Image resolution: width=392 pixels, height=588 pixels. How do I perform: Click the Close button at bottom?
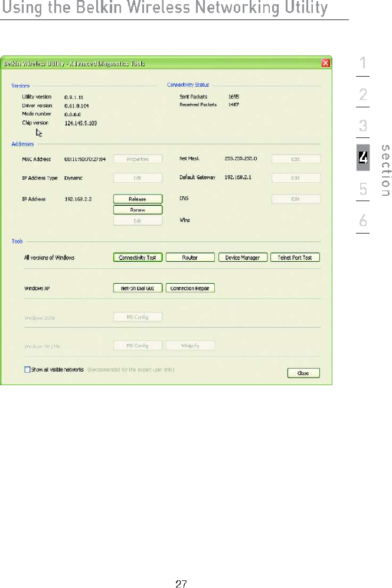tap(303, 373)
